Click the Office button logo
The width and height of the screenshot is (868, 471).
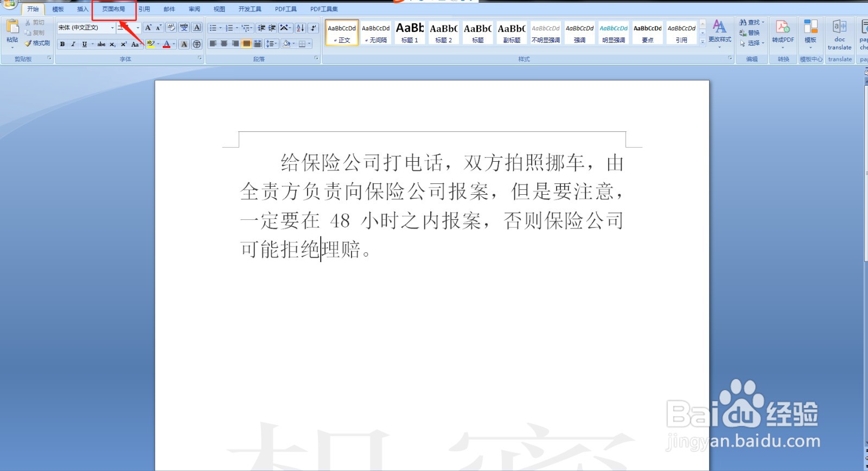click(9, 3)
